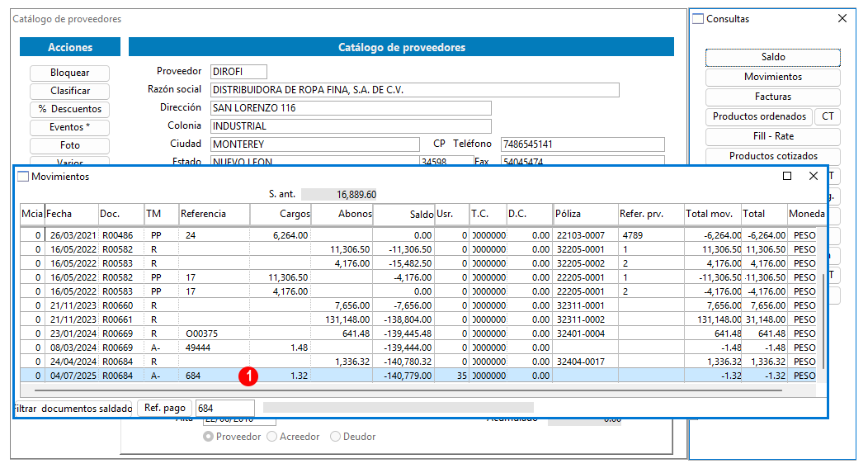Click the CT button beside Productos ordenados
The image size is (868, 473).
[828, 116]
